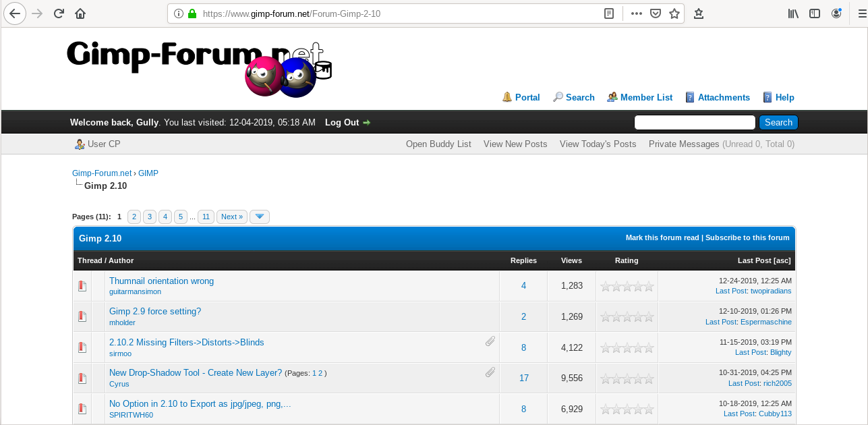Click folder icon of No Option in 2.10 thread
Viewport: 868px width, 425px height.
pos(82,409)
